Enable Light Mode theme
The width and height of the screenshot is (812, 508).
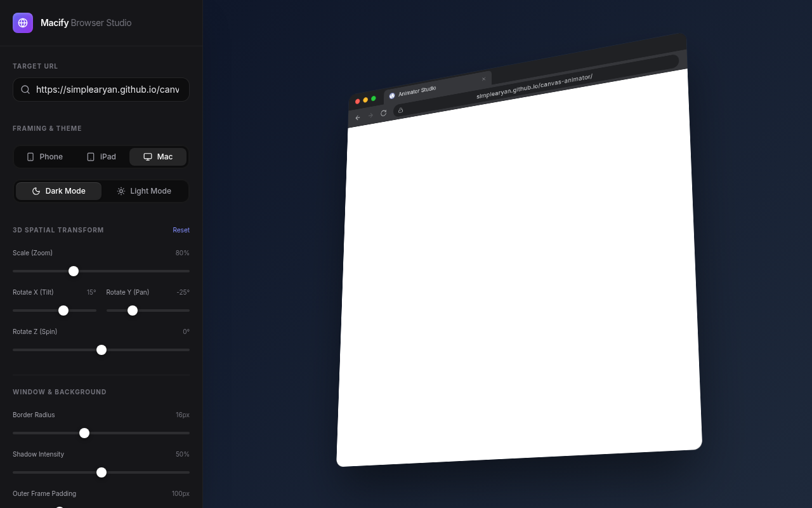point(144,190)
